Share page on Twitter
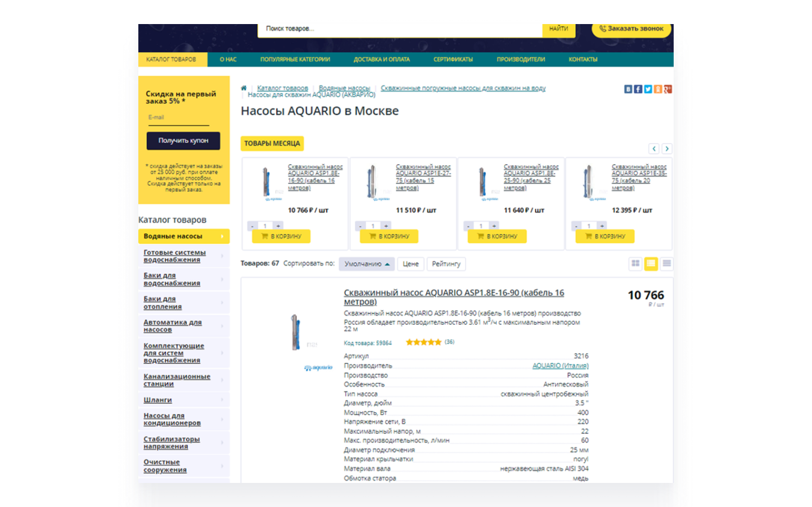Image resolution: width=812 pixels, height=507 pixels. click(x=648, y=89)
